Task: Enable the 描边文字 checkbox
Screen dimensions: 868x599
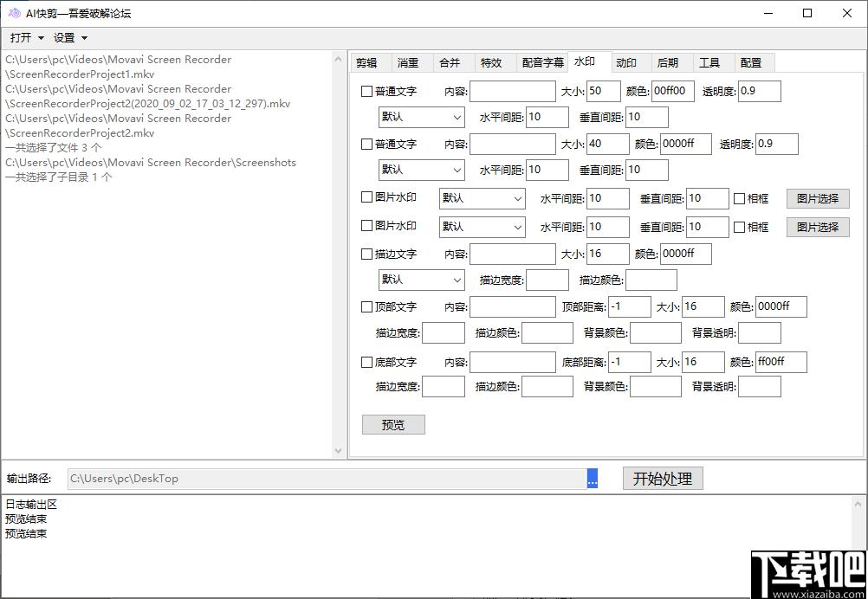Action: [x=366, y=254]
